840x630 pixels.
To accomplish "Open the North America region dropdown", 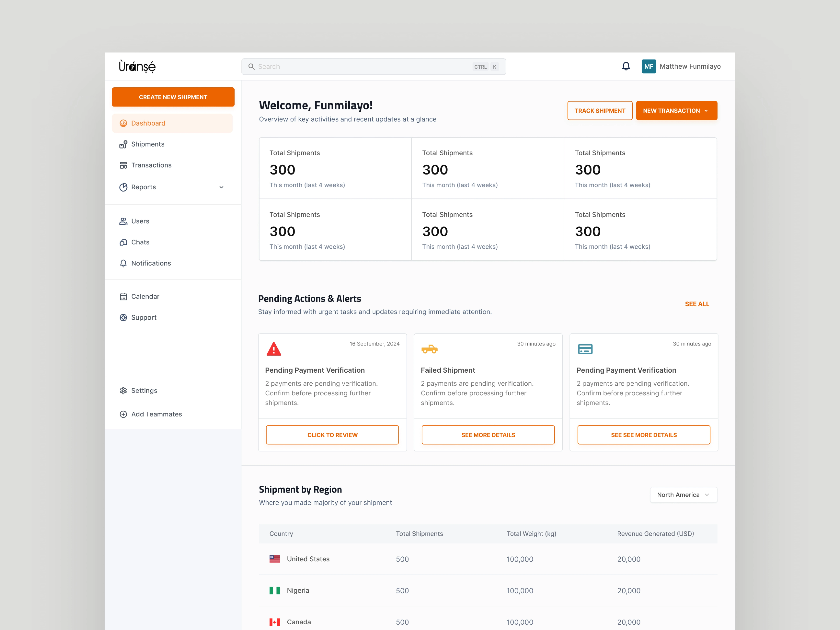I will (x=684, y=495).
